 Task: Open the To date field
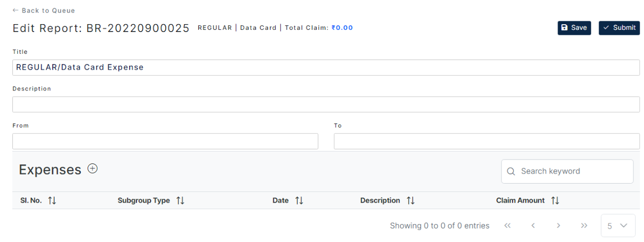487,141
